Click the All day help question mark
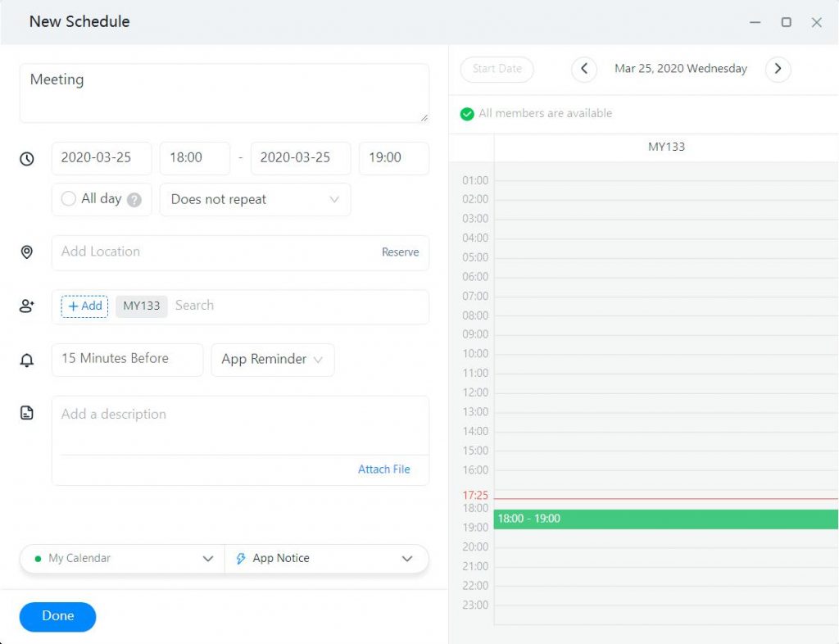 pyautogui.click(x=134, y=200)
